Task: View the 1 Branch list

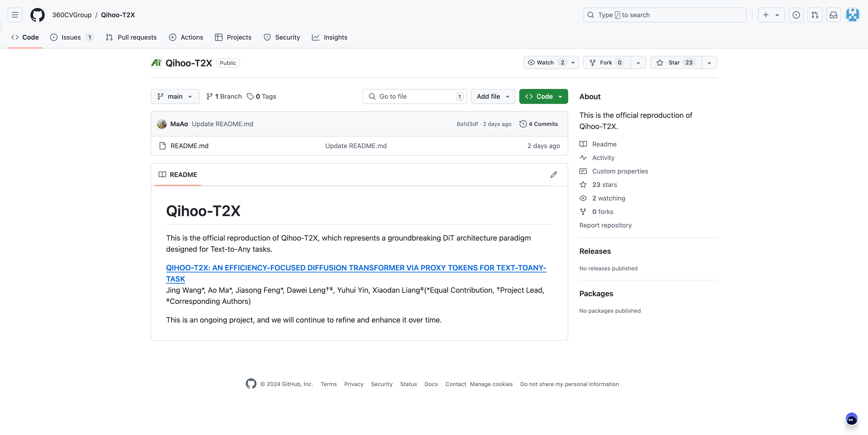Action: click(224, 96)
